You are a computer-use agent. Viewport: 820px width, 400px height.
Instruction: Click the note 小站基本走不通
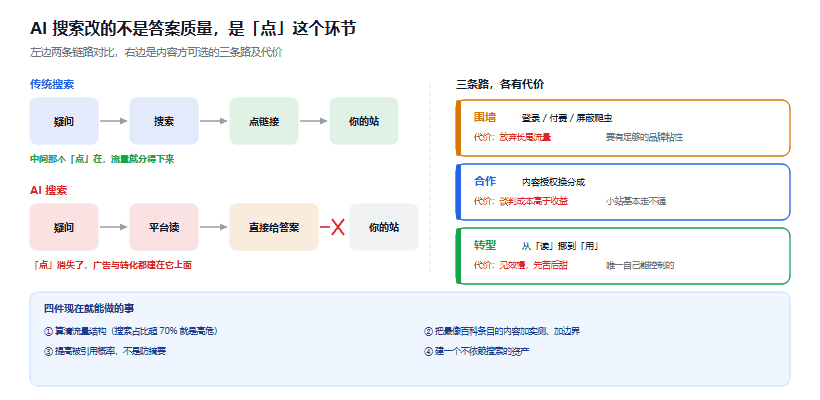[x=636, y=201]
